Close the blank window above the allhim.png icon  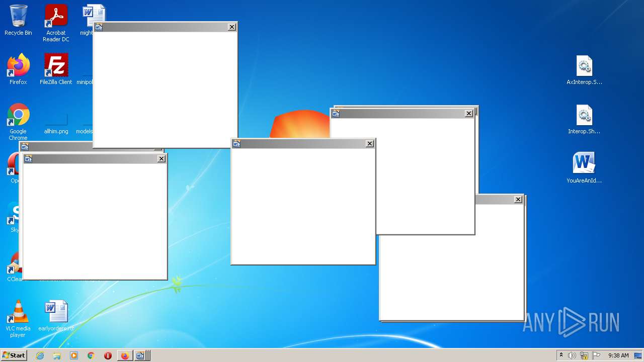click(231, 27)
